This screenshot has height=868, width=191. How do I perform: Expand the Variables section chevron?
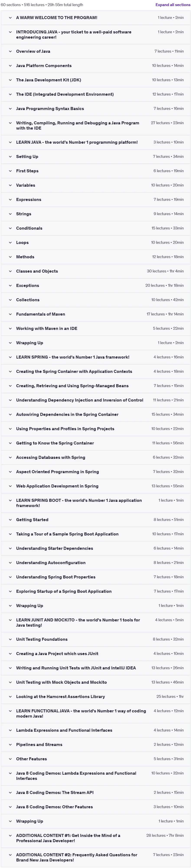[10, 185]
